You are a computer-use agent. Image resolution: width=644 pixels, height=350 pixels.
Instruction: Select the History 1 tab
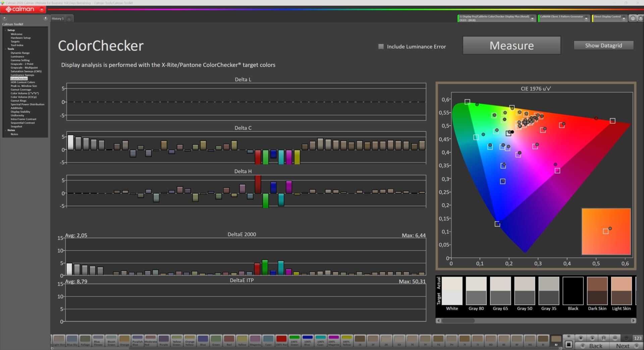[x=57, y=19]
